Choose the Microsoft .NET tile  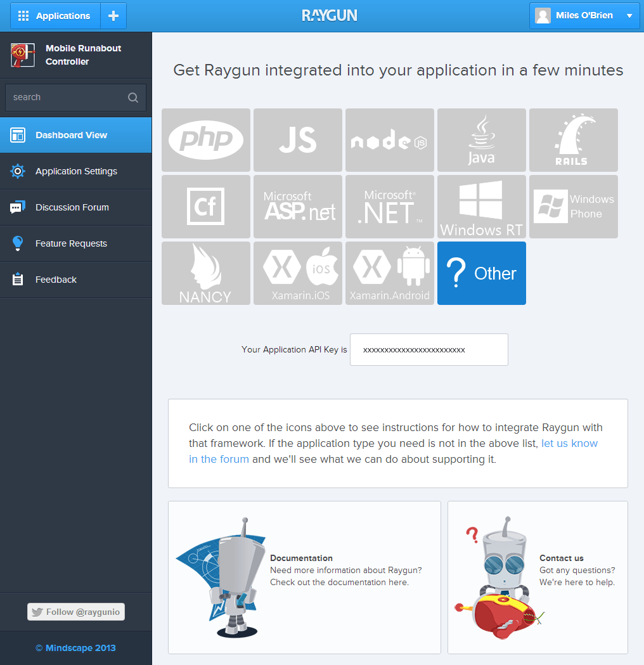[390, 207]
